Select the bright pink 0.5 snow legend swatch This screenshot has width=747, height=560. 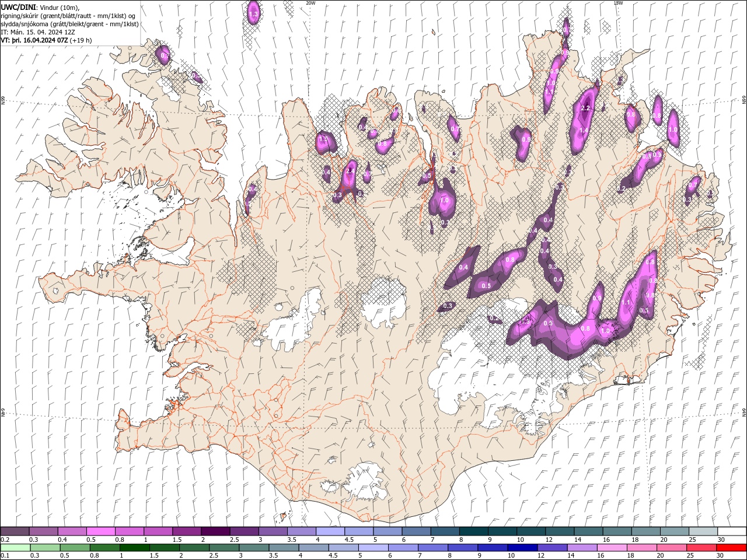(x=100, y=531)
